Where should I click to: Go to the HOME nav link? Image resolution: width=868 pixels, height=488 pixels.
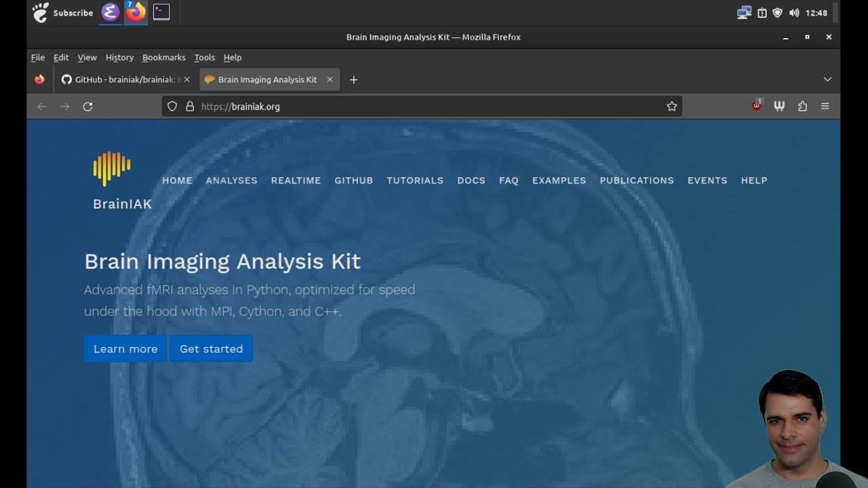click(177, 180)
